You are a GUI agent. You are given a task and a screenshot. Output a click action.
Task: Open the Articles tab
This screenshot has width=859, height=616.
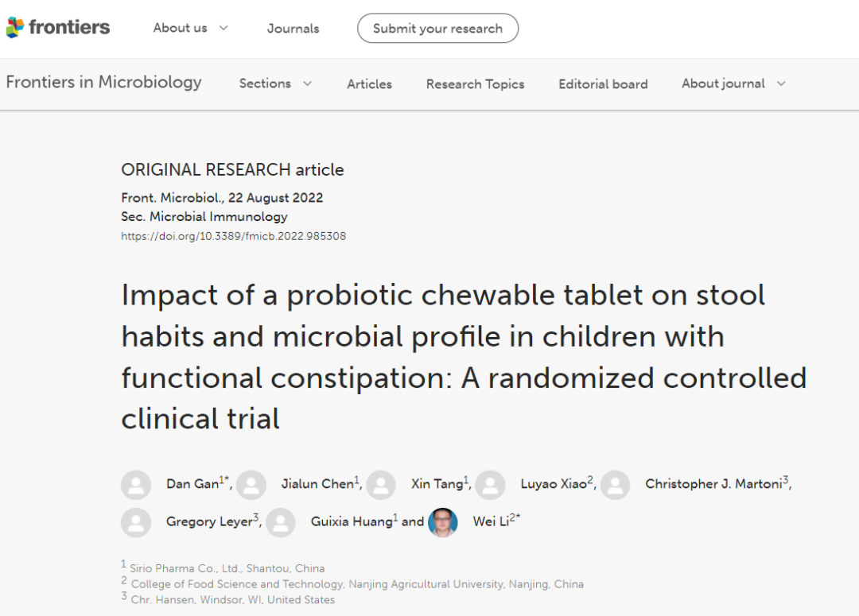369,83
